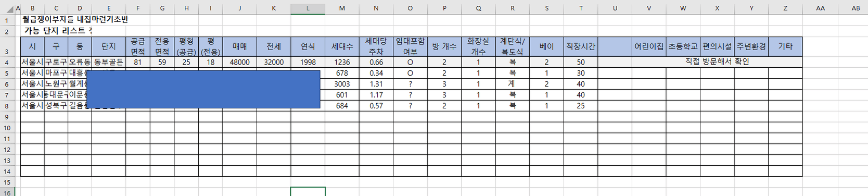Click the 전용면적 header cell
The height and width of the screenshot is (196, 868).
162,46
